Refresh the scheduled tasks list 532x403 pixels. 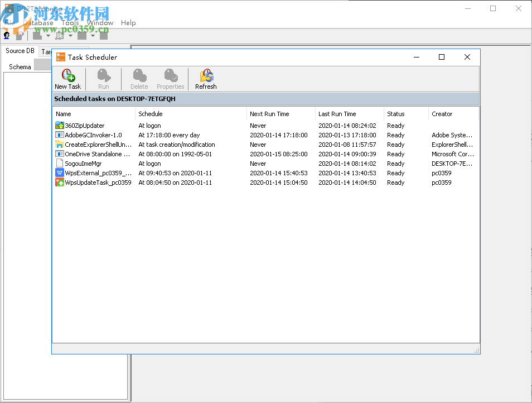[x=205, y=79]
